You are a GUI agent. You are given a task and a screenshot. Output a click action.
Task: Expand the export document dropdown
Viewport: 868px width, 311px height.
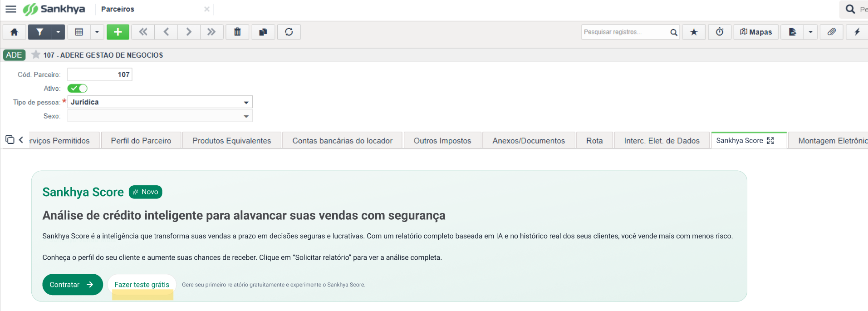(810, 32)
